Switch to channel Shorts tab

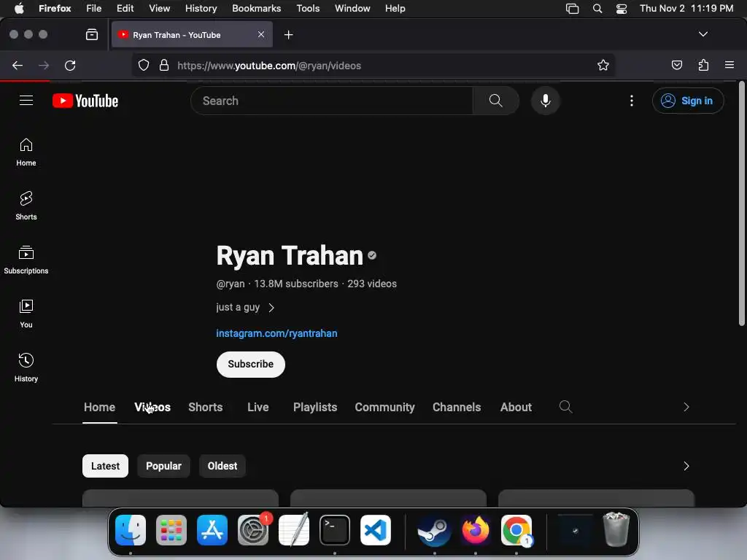pyautogui.click(x=205, y=407)
